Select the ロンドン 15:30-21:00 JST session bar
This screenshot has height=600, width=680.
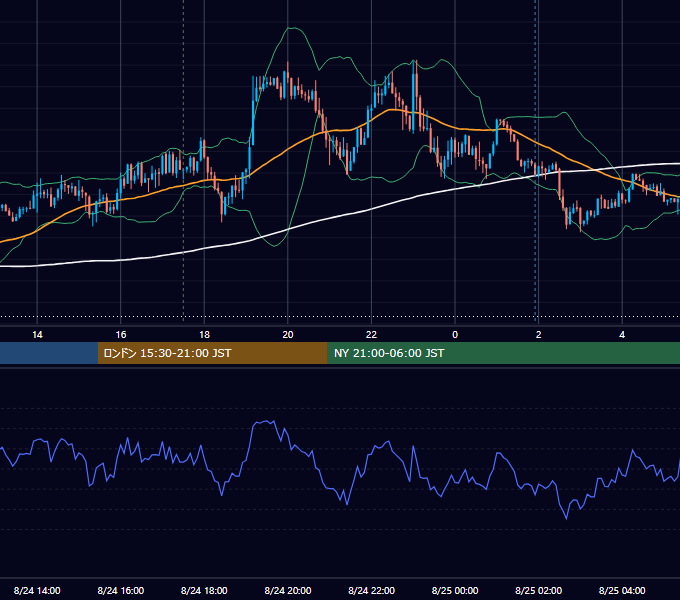212,353
